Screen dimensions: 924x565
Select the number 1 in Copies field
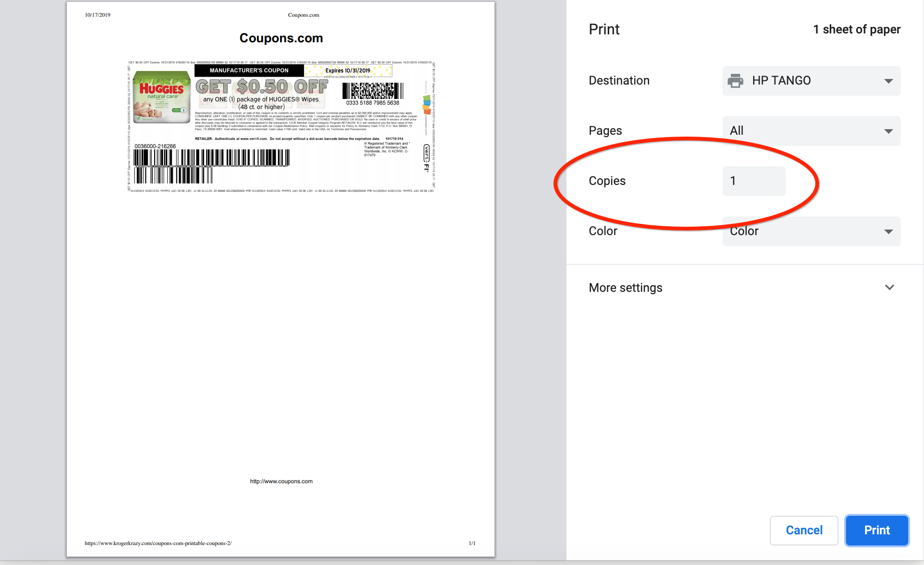click(x=733, y=181)
